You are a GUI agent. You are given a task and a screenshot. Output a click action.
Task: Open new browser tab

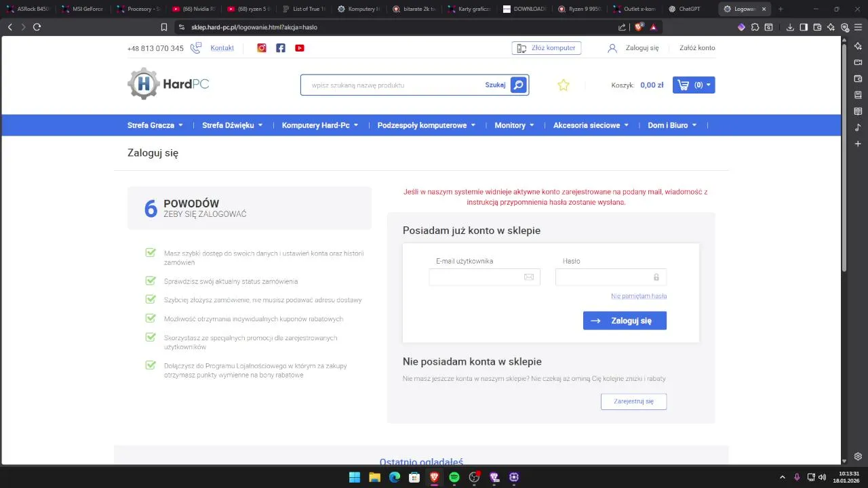coord(781,9)
